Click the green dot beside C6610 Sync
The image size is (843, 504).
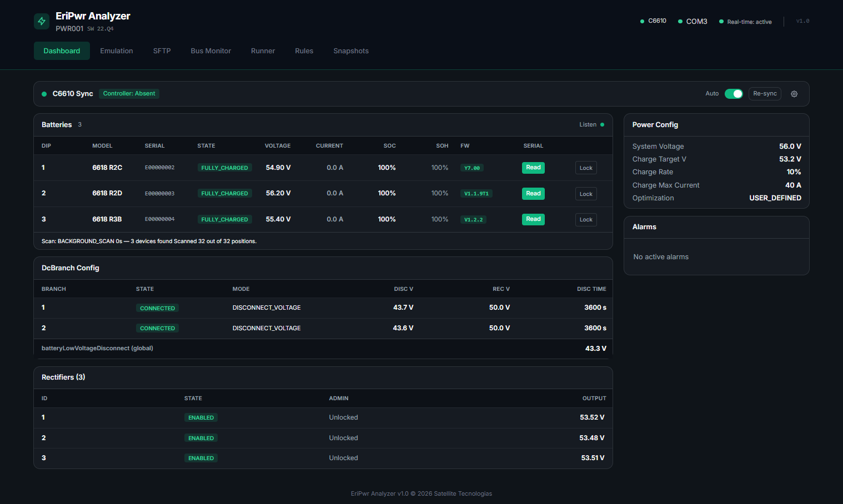point(43,94)
